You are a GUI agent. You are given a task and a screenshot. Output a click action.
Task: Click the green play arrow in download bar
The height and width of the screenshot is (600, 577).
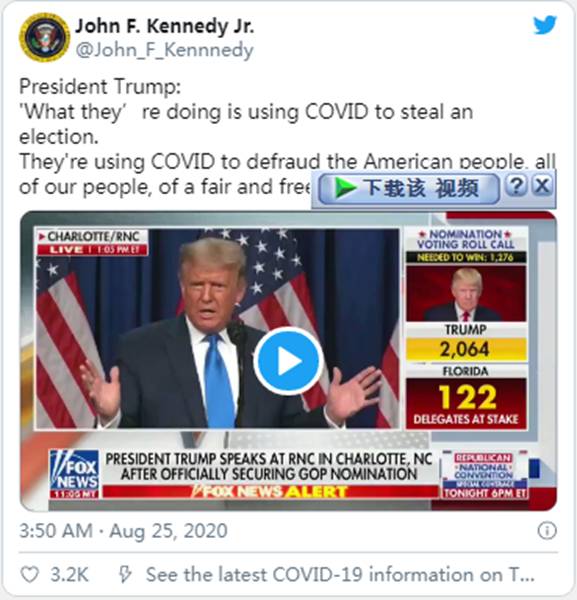(345, 188)
